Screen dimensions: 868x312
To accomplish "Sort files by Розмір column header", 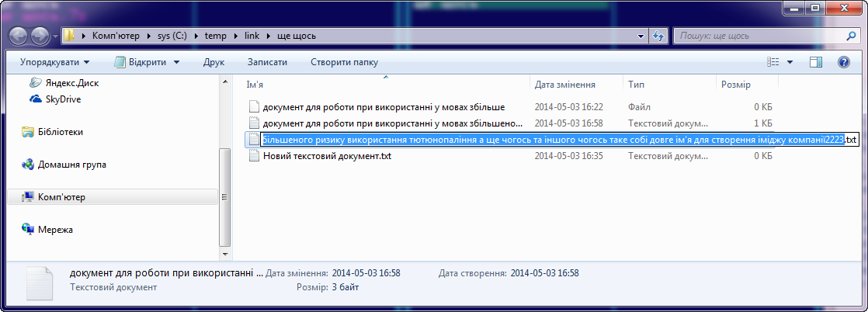I will pyautogui.click(x=735, y=84).
